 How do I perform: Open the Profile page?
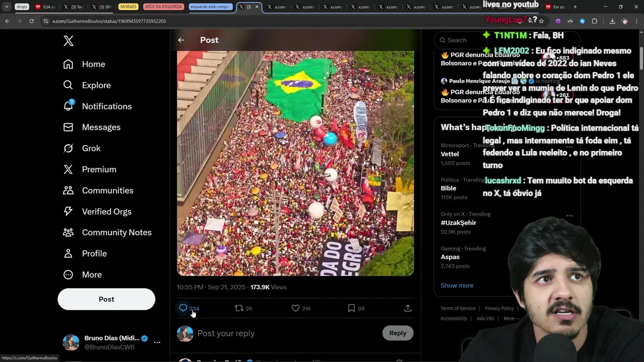pyautogui.click(x=85, y=254)
